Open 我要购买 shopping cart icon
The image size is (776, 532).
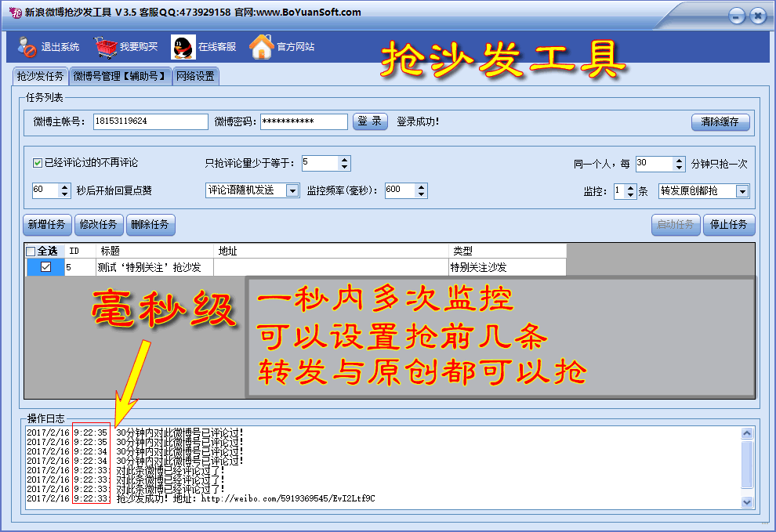[105, 47]
